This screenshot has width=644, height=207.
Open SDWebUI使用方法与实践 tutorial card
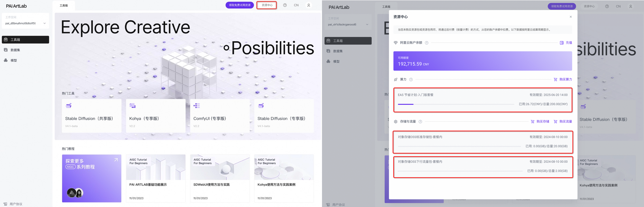click(x=220, y=178)
